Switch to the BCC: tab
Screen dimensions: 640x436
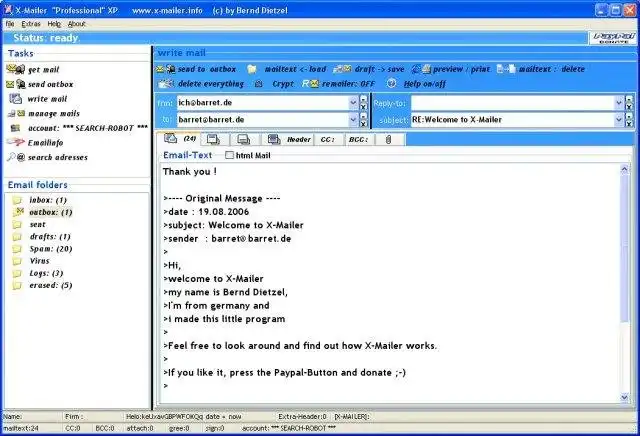[358, 139]
